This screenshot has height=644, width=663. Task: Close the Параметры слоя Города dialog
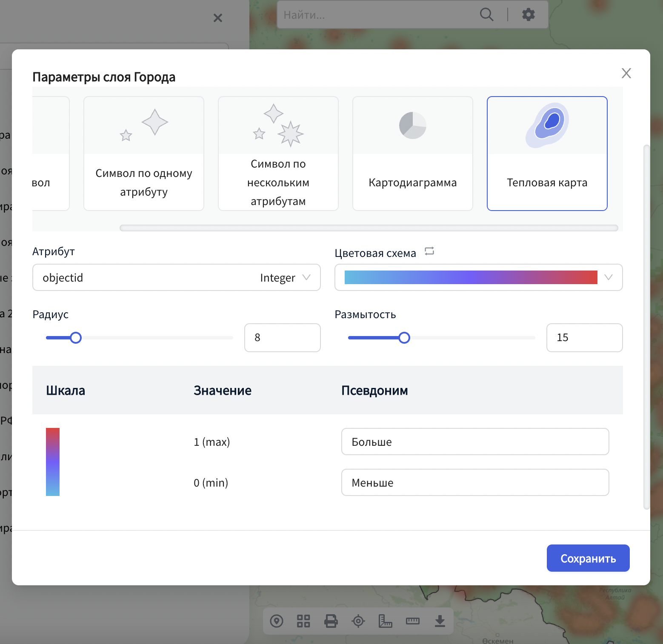pos(626,73)
